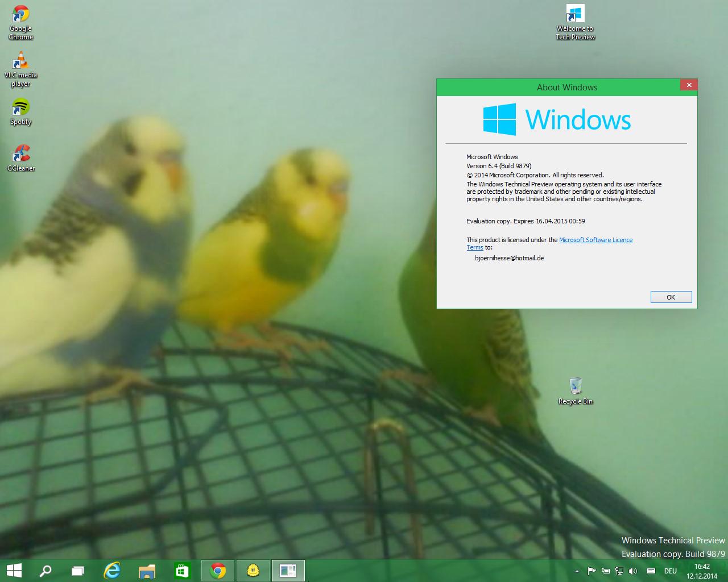
Task: Click the DEU input language indicator
Action: (x=671, y=571)
